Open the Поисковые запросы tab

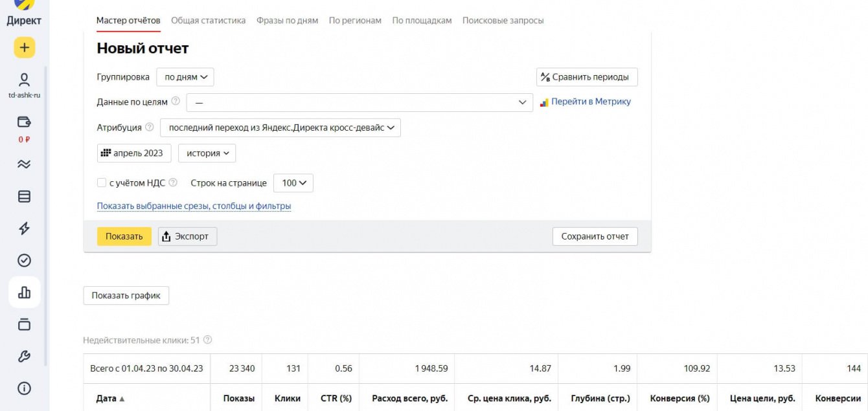tap(503, 21)
